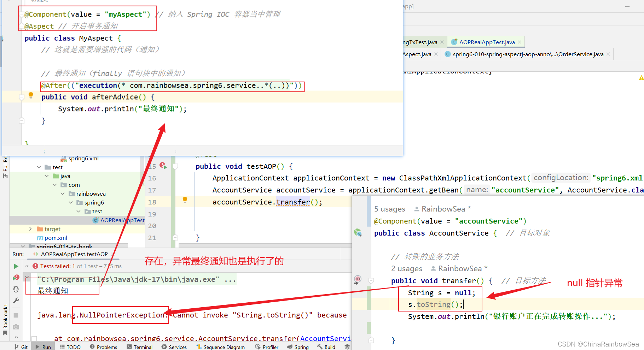The width and height of the screenshot is (644, 350).
Task: Show the 2 usages of transfer method
Action: tap(407, 269)
